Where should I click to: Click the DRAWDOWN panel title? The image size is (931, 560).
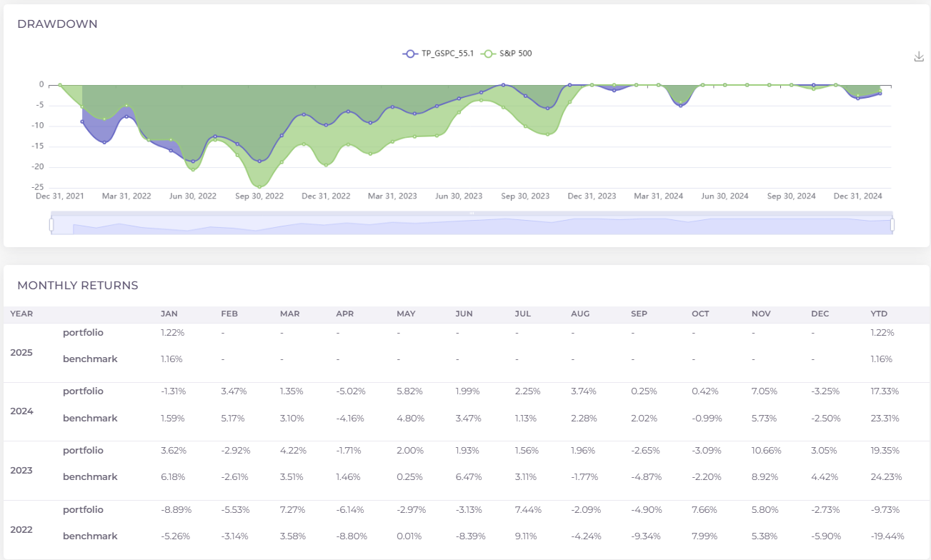point(57,24)
